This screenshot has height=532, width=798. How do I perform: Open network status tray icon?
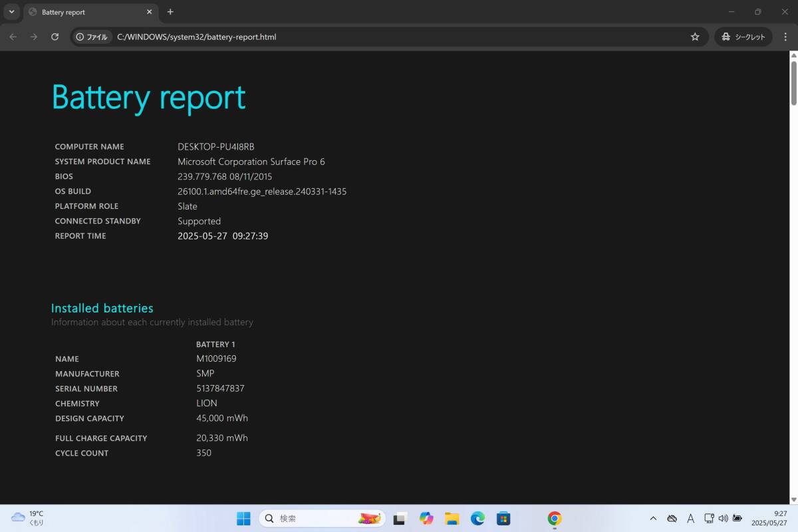pyautogui.click(x=709, y=518)
